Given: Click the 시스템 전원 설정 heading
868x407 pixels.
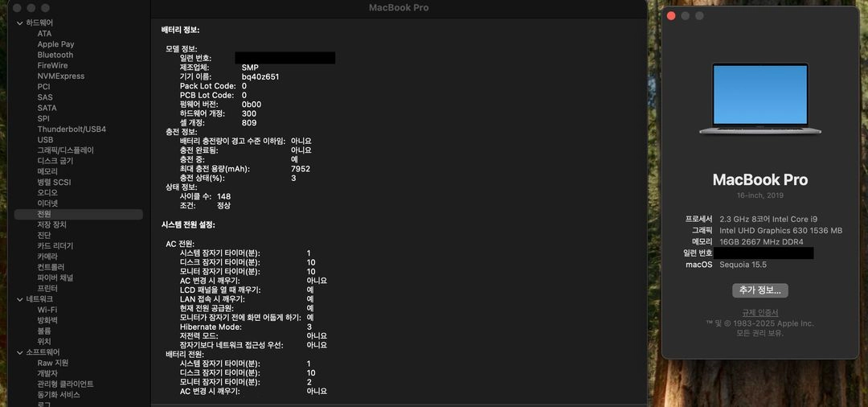Looking at the screenshot, I should point(188,225).
